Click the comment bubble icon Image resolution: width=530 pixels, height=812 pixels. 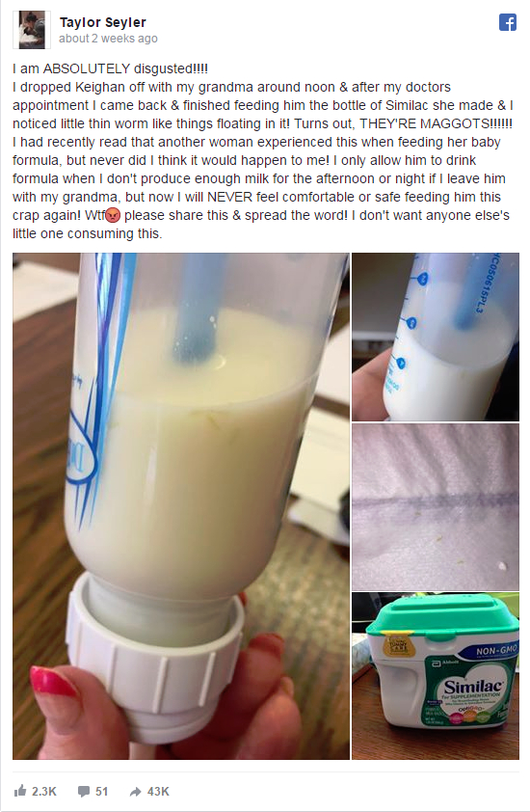pyautogui.click(x=83, y=792)
